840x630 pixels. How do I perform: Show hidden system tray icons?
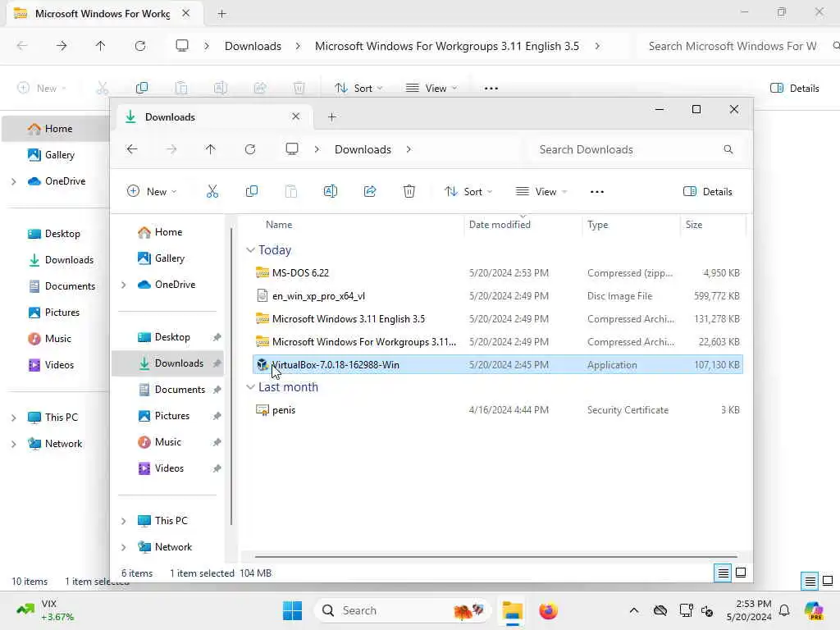(634, 610)
